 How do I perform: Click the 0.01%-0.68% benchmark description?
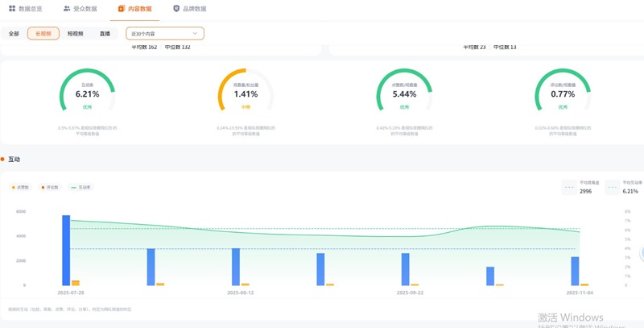pos(563,131)
